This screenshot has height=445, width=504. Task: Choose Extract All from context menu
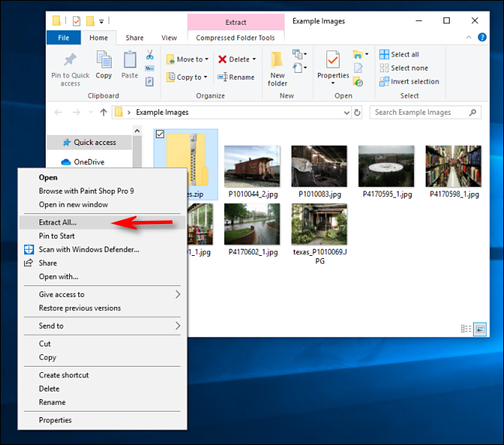(57, 222)
